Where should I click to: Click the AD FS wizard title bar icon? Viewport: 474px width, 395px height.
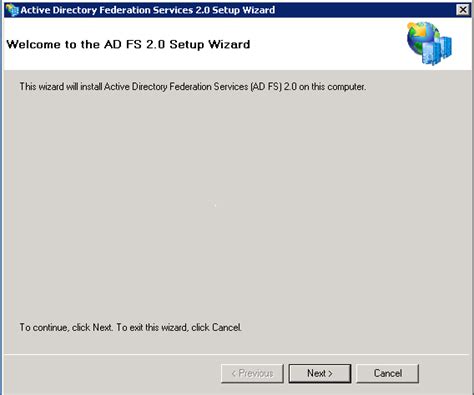coord(12,10)
